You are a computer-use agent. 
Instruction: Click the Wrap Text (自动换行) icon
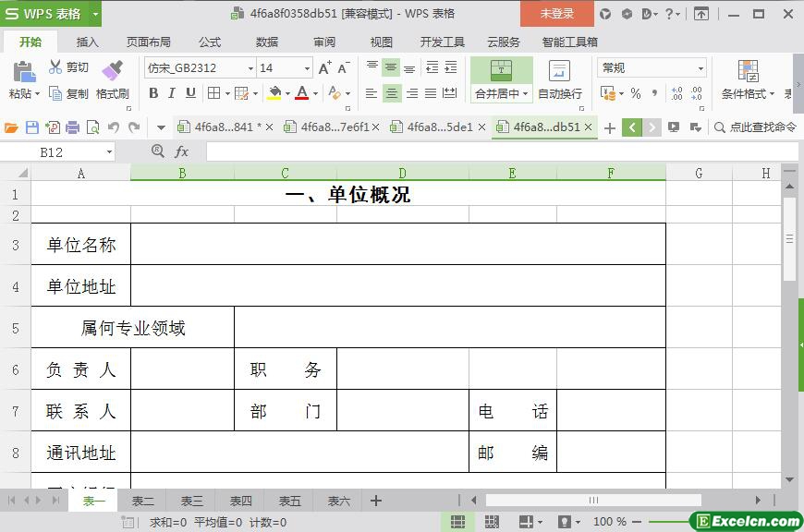point(559,71)
